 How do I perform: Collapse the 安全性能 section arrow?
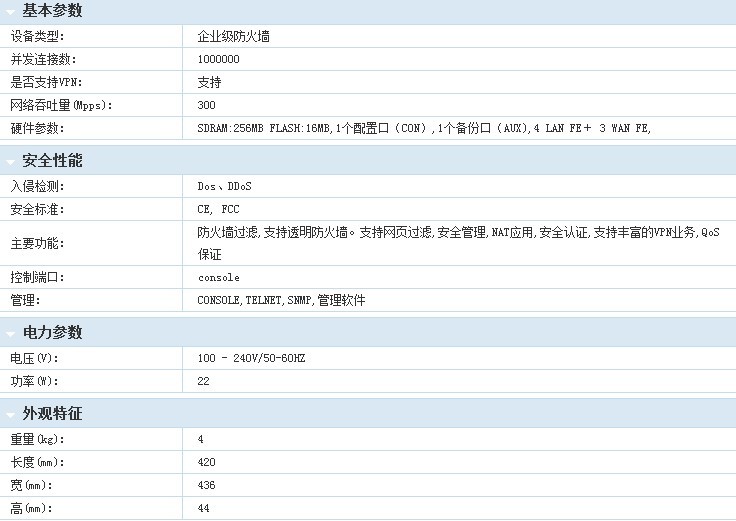10,162
